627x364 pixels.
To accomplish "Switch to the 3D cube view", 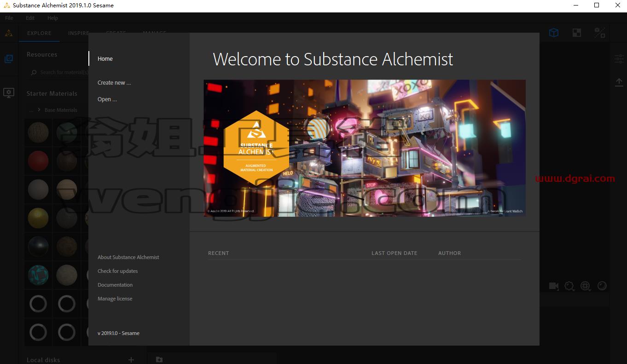I will pos(554,33).
